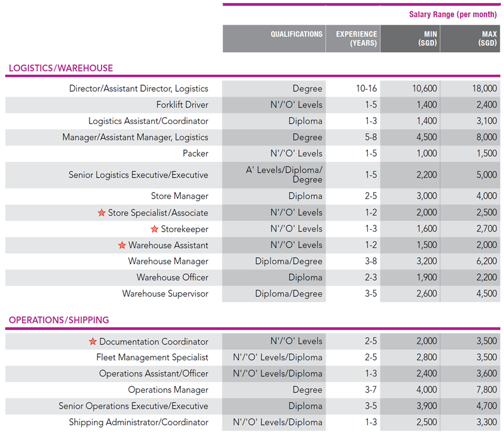Click the Salary Range (per month) label
The image size is (504, 435).
(452, 14)
